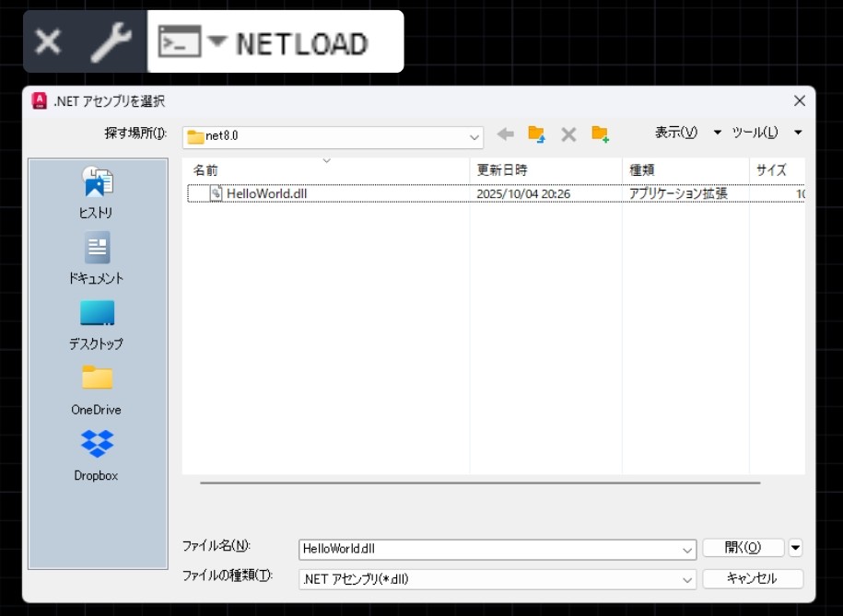Create a new folder with toolbar icon
The width and height of the screenshot is (843, 616).
601,134
